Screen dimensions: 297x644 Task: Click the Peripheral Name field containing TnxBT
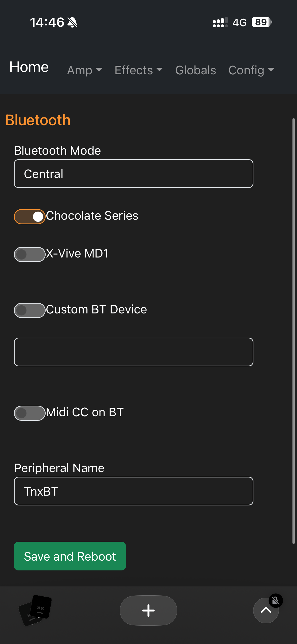[x=134, y=491]
